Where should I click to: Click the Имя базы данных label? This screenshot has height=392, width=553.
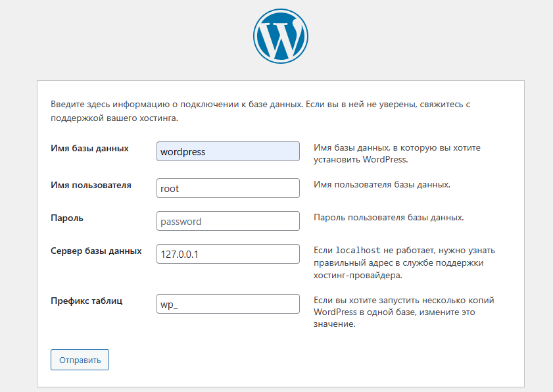click(x=89, y=148)
